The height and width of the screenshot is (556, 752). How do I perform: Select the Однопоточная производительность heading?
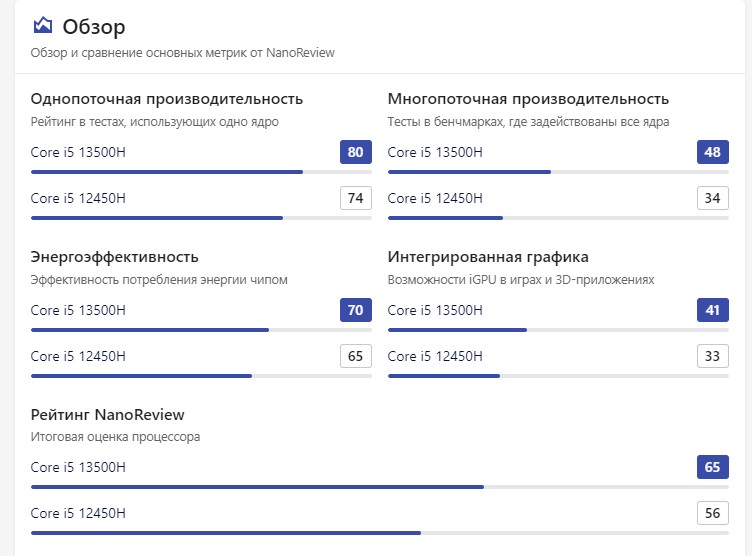(x=166, y=99)
